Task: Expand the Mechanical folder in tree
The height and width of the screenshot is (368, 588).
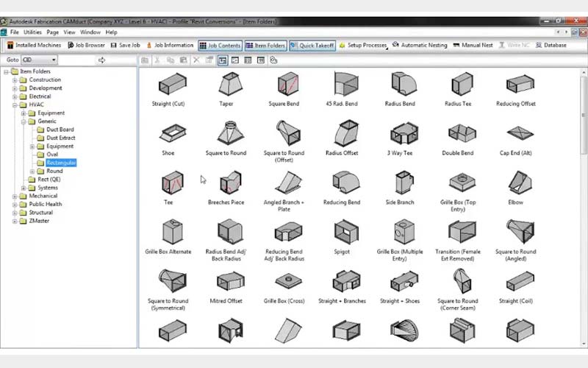Action: 15,196
